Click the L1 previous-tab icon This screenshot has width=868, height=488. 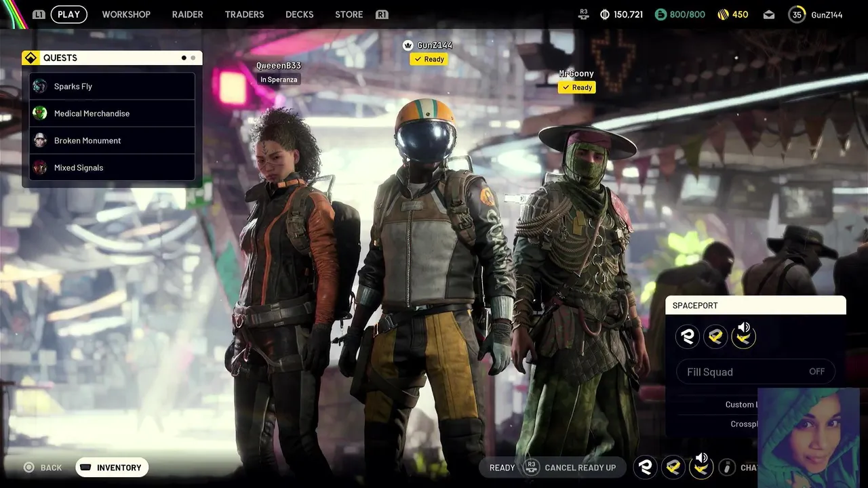click(39, 14)
